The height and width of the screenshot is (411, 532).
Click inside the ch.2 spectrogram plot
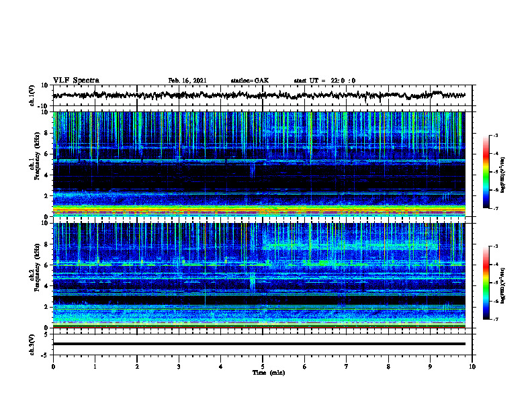(259, 275)
